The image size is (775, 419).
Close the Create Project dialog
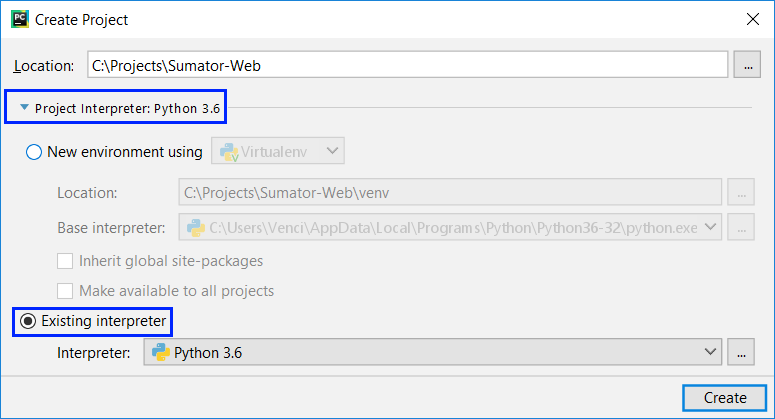point(751,19)
